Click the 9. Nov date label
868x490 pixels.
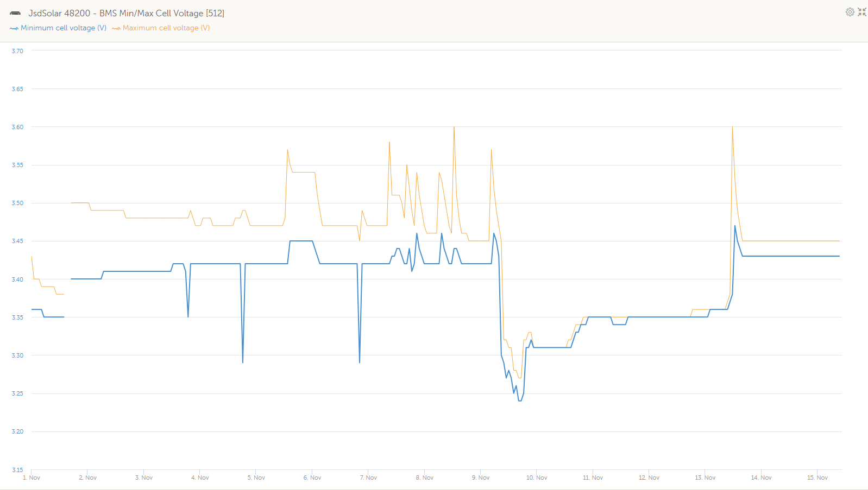point(481,478)
